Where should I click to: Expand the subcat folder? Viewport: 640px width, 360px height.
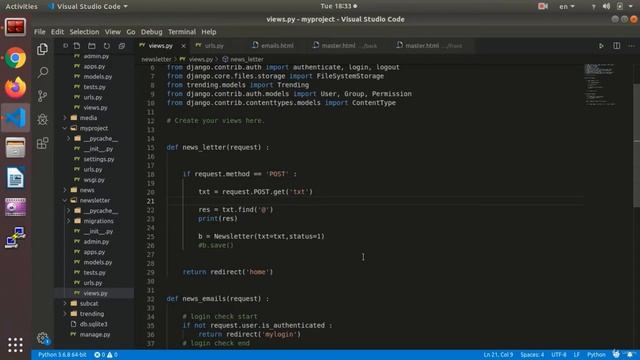click(x=89, y=303)
